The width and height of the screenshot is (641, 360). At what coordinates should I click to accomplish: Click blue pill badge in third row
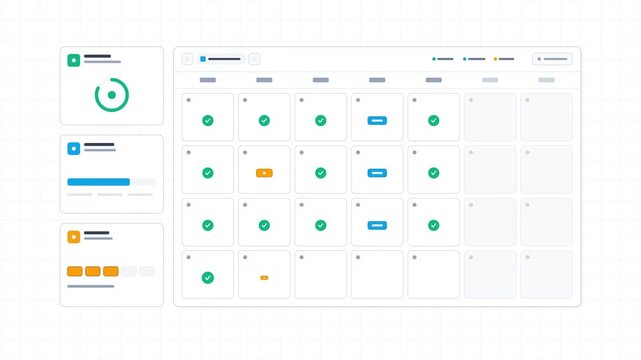click(x=377, y=225)
